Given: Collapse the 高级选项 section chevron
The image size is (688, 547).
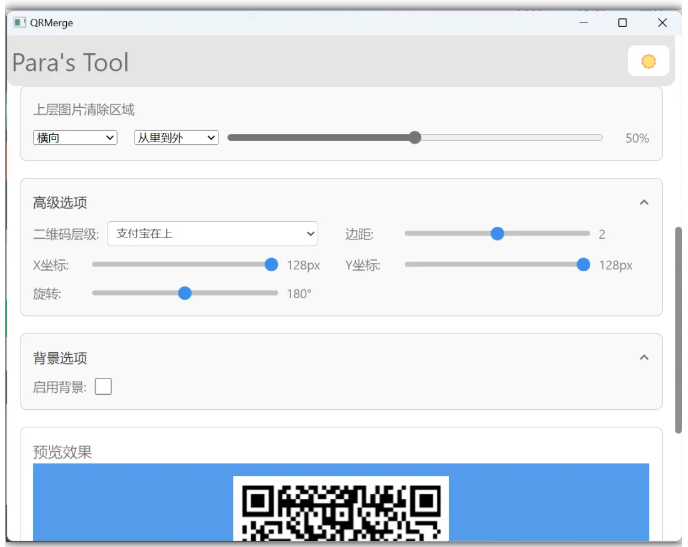Looking at the screenshot, I should [644, 202].
